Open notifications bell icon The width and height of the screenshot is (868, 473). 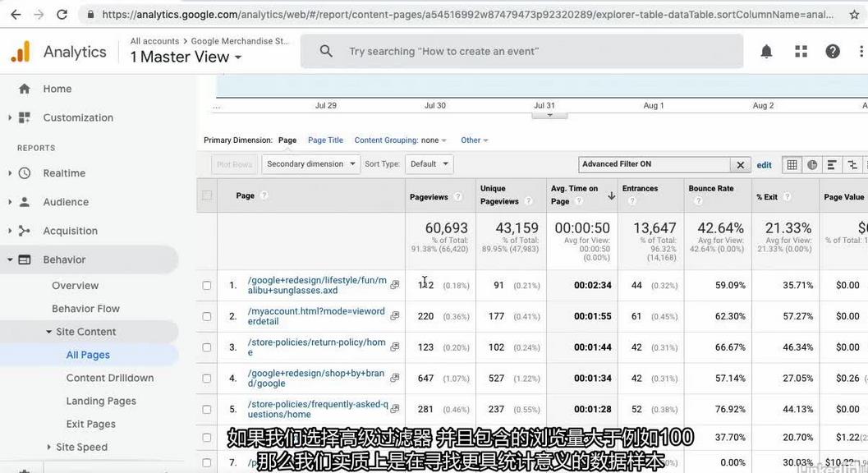pos(766,52)
